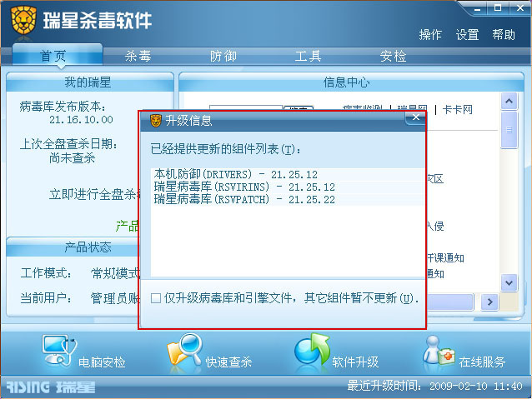Screen dimensions: 532x399
Task: Click the 最近升级时间 status text
Action: click(434, 386)
